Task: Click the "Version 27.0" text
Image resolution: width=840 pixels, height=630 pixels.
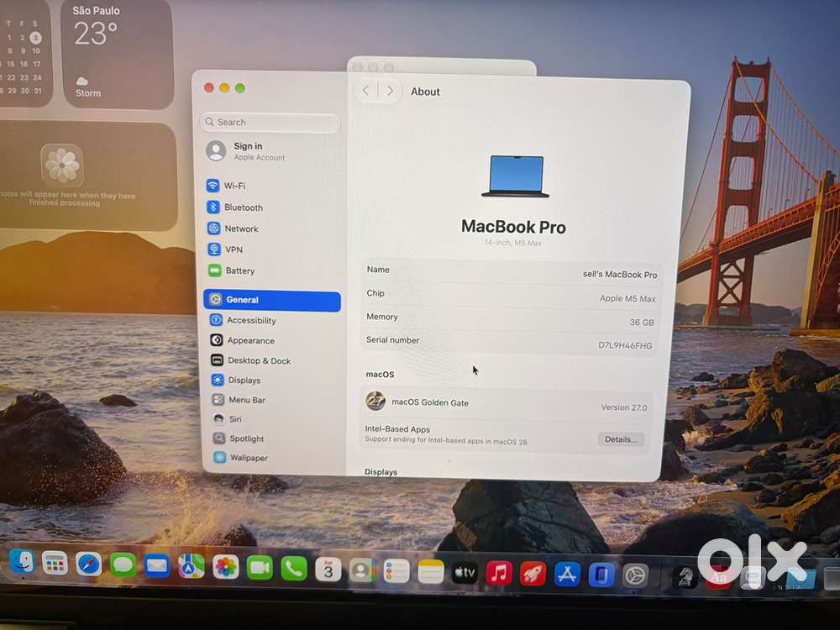Action: 623,407
